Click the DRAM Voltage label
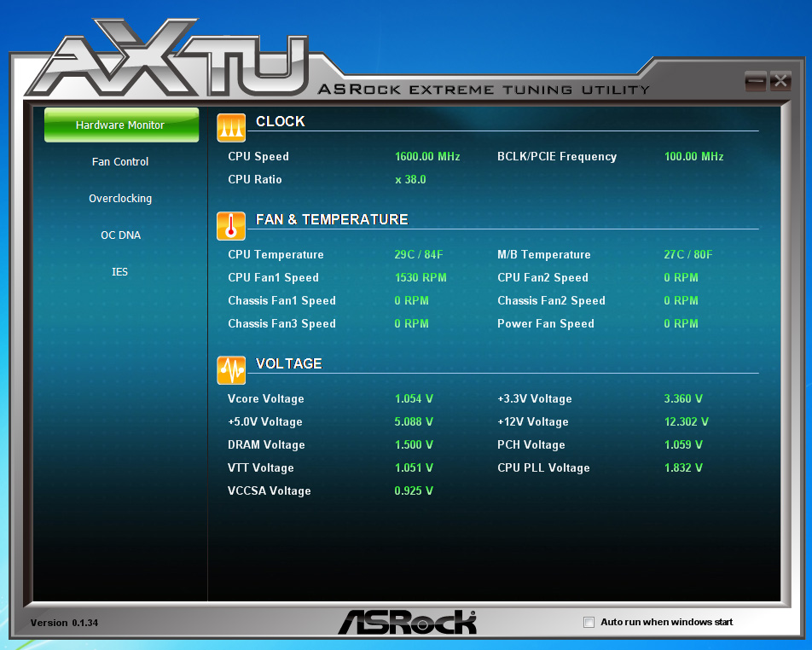The height and width of the screenshot is (650, 812). (266, 445)
